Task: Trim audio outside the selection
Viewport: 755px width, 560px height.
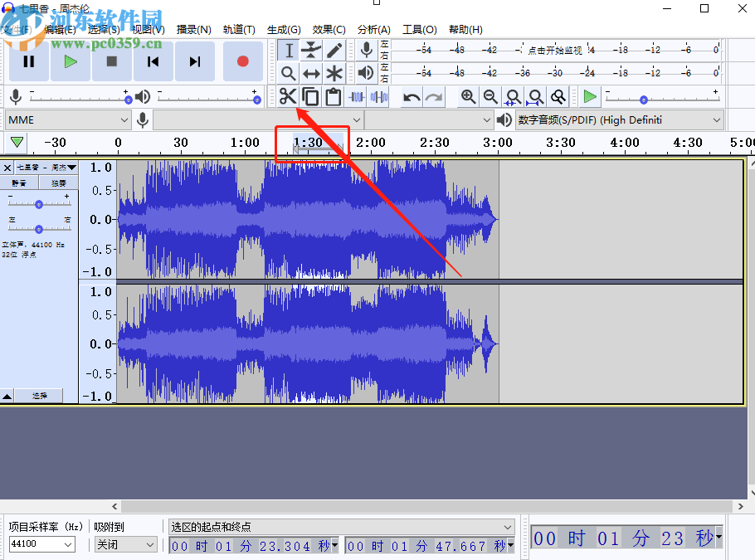Action: click(x=356, y=97)
